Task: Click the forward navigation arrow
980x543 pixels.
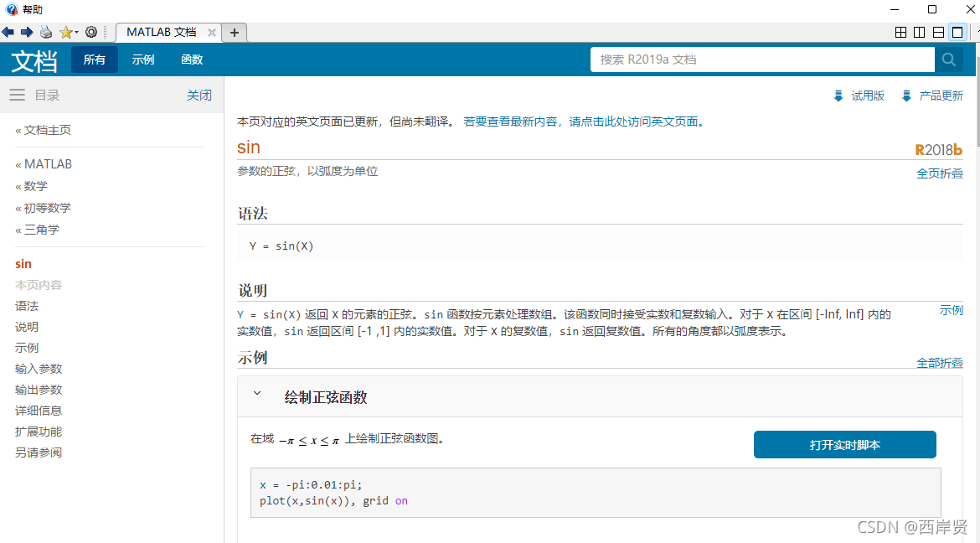Action: pyautogui.click(x=27, y=32)
